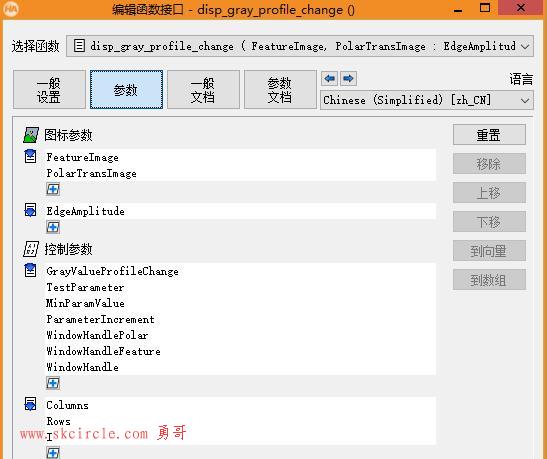Click the input icon beside FeatureImage
This screenshot has height=459, width=547.
tap(30, 156)
